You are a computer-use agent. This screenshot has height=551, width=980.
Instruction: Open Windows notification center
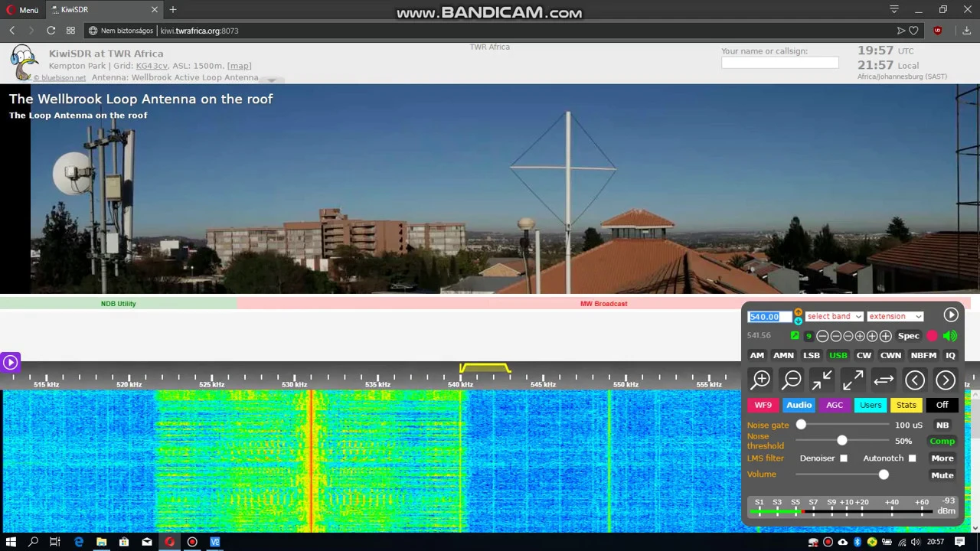[959, 542]
